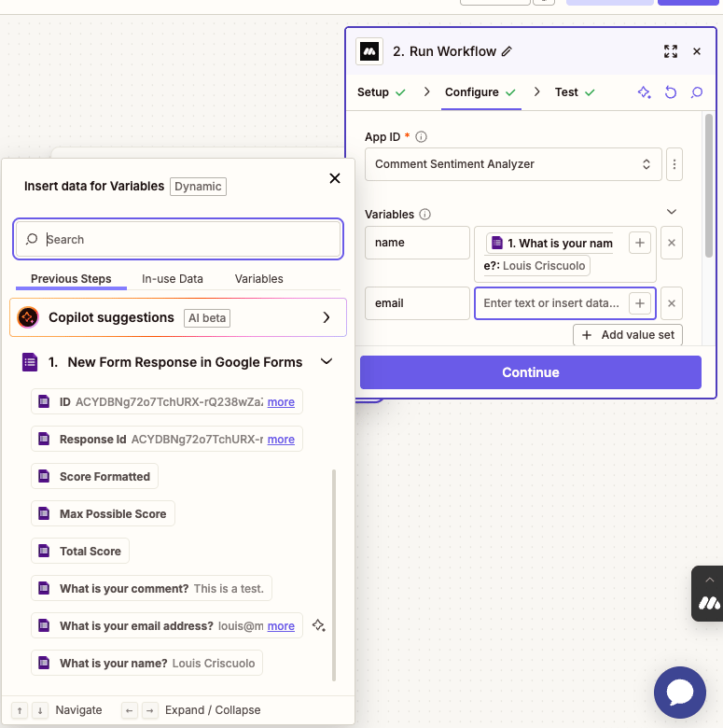Insert the What is your comment field
This screenshot has width=723, height=728.
[151, 589]
